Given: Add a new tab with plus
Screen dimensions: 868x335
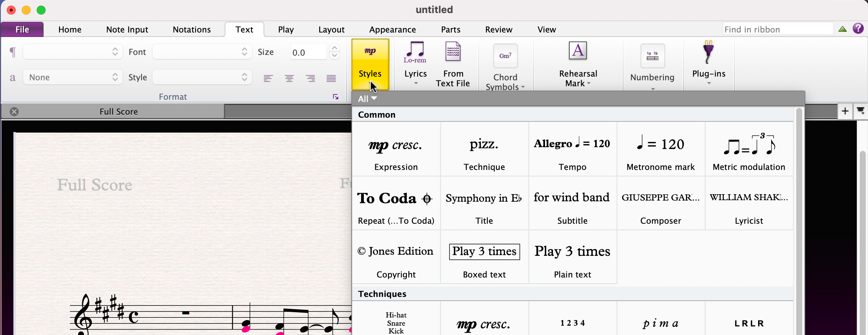Looking at the screenshot, I should coord(845,111).
